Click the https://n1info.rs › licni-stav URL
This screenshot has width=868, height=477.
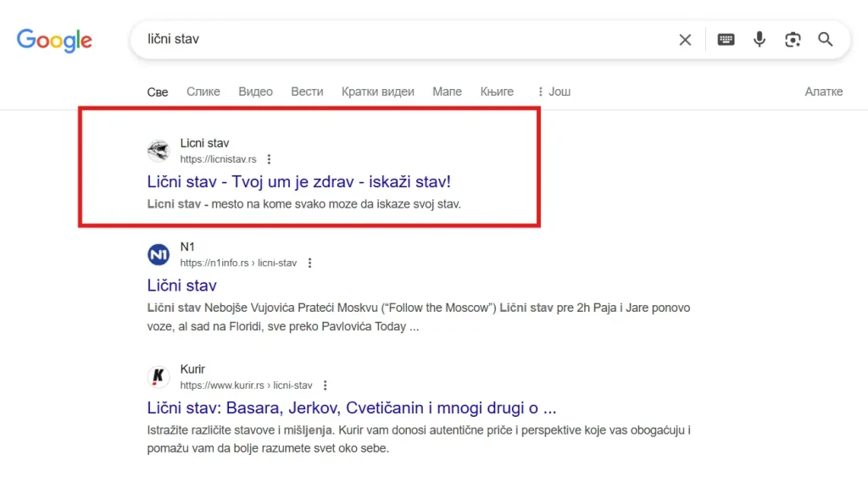[238, 263]
